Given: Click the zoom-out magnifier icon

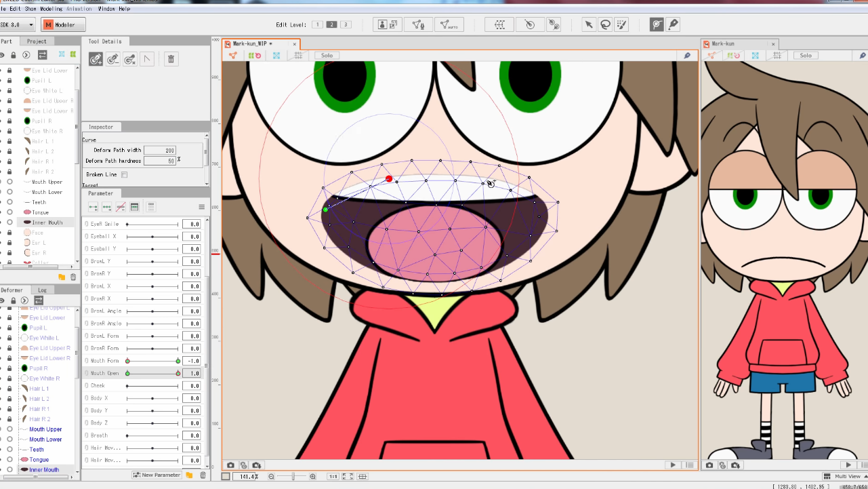Looking at the screenshot, I should [271, 476].
